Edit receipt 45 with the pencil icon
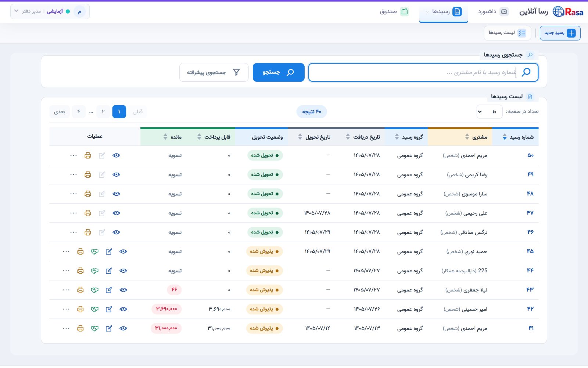The height and width of the screenshot is (368, 588). (109, 252)
